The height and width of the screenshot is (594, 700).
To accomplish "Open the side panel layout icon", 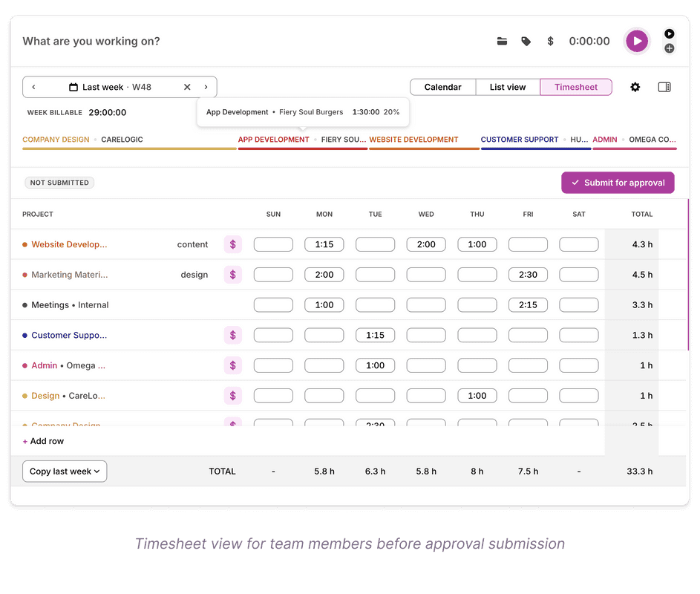I will coord(664,87).
